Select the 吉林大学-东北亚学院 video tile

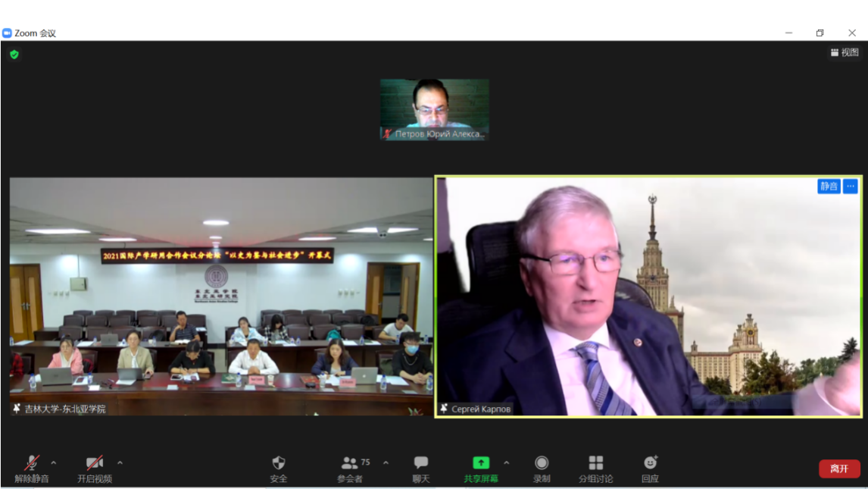[221, 296]
